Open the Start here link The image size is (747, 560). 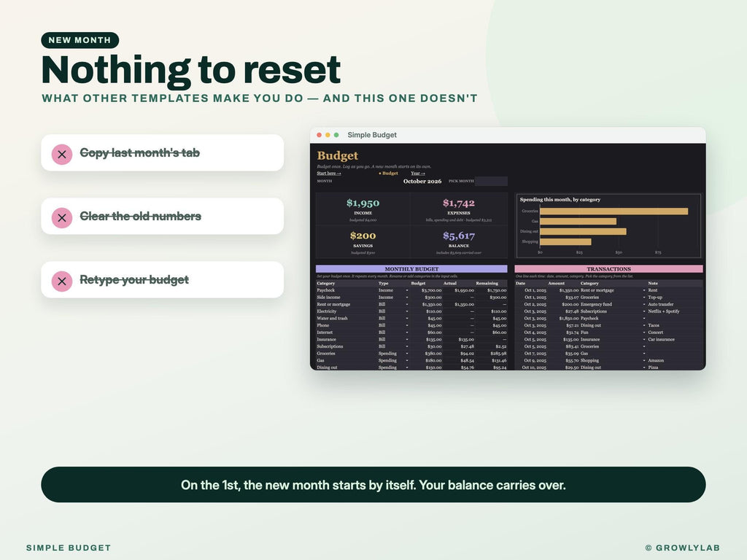329,174
